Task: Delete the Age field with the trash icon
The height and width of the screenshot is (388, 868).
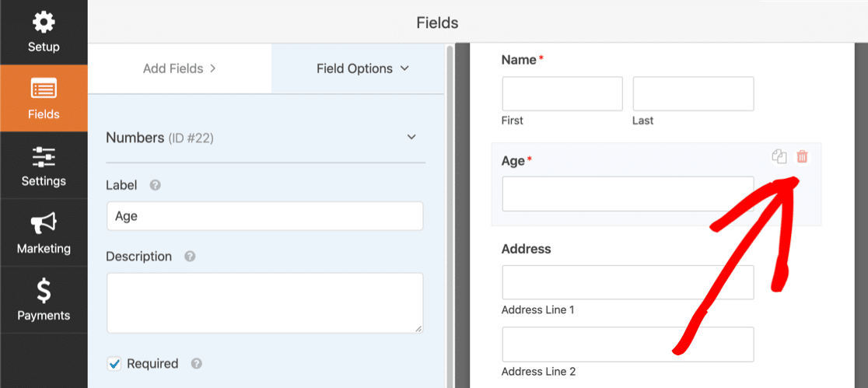Action: (x=802, y=157)
